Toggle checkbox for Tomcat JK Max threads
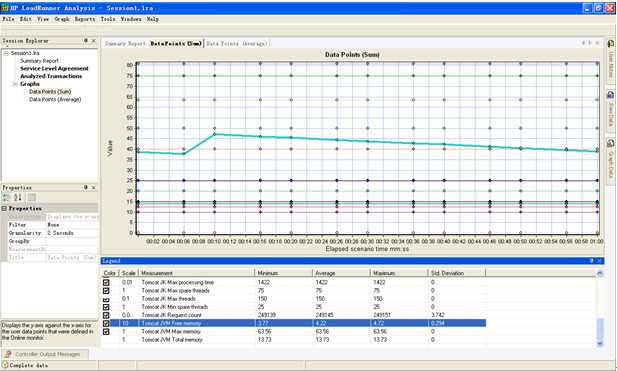This screenshot has width=617, height=371. (106, 300)
